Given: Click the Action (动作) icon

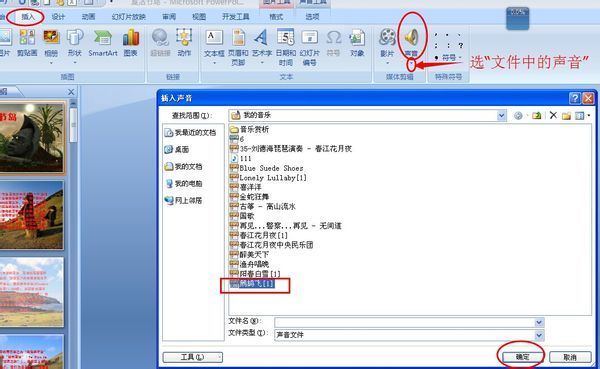Looking at the screenshot, I should [x=184, y=38].
